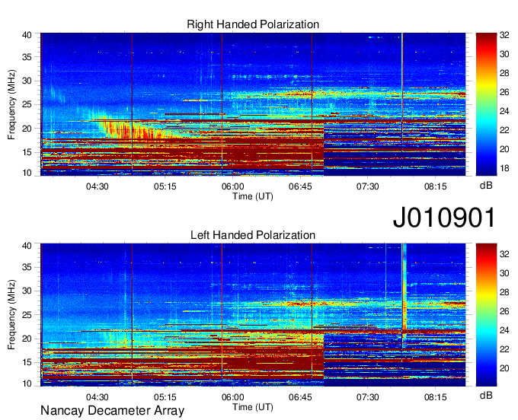Click the Left Handed plot's color scale bar
Screen dimensions: 518x420
(486, 315)
